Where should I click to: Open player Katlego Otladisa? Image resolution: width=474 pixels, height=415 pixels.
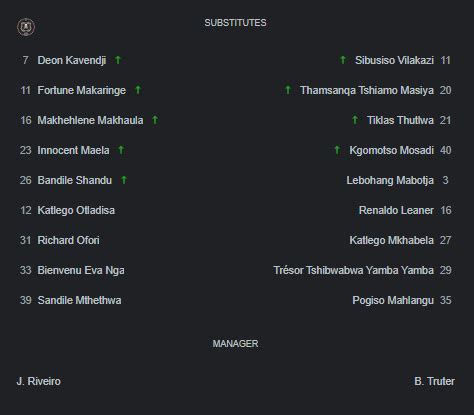pyautogui.click(x=76, y=210)
